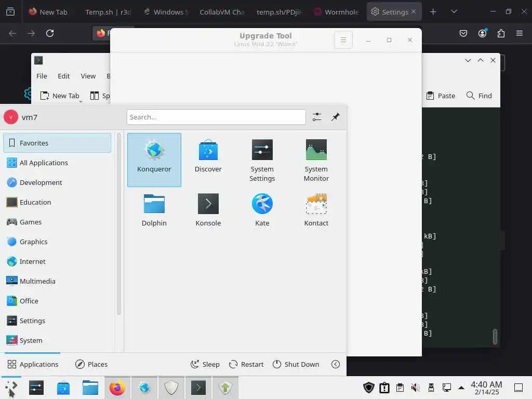Click muted volume tray icon
Screen dimensions: 532x399
(x=415, y=388)
